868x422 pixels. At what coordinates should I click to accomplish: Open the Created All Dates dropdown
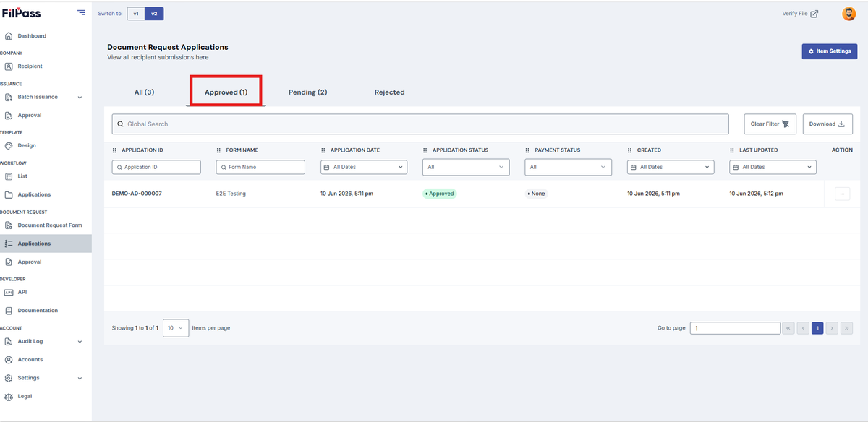click(671, 167)
